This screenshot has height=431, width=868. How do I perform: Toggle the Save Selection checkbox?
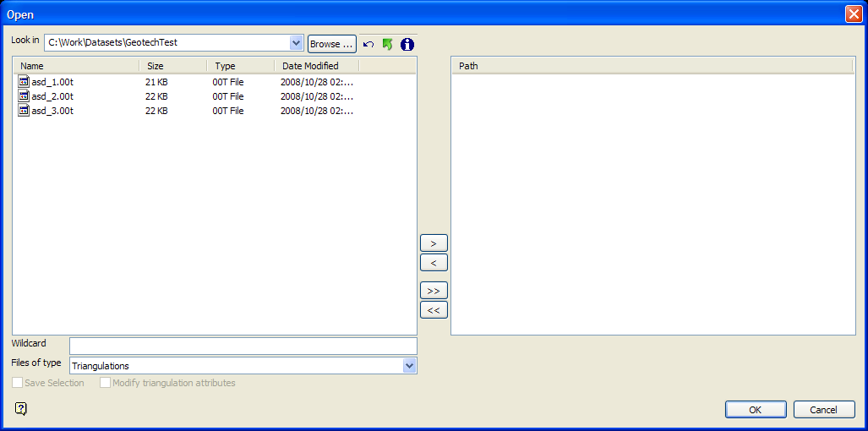click(18, 382)
